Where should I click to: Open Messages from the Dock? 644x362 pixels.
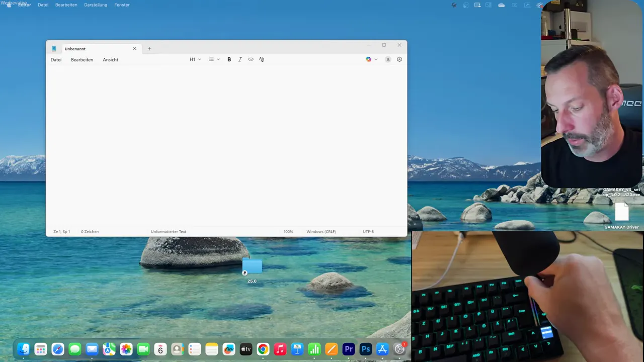point(75,349)
